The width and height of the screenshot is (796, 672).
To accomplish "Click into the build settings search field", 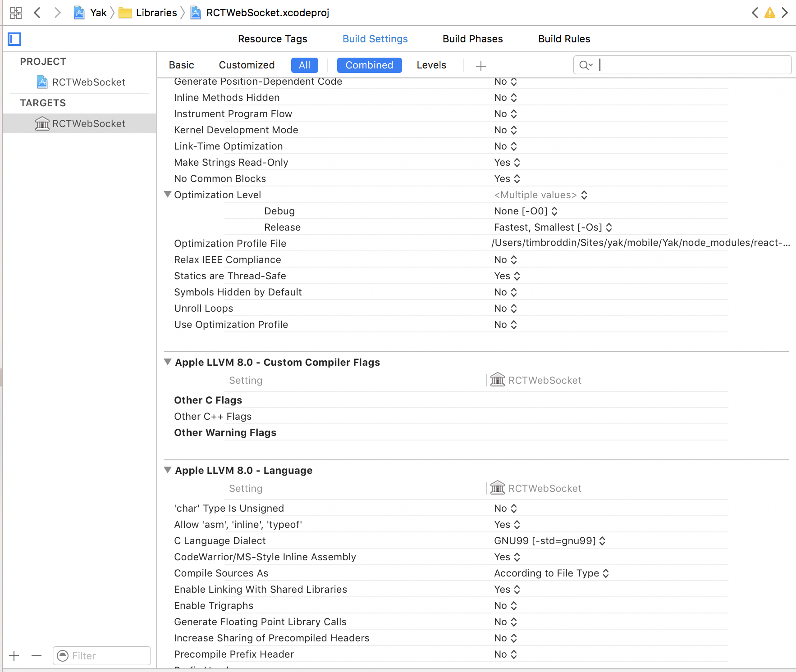I will click(x=682, y=65).
